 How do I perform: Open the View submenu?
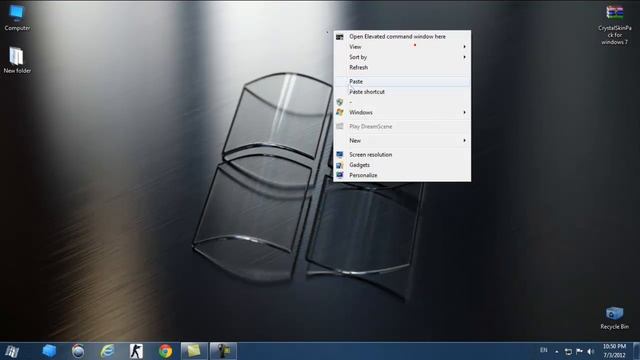pyautogui.click(x=402, y=47)
